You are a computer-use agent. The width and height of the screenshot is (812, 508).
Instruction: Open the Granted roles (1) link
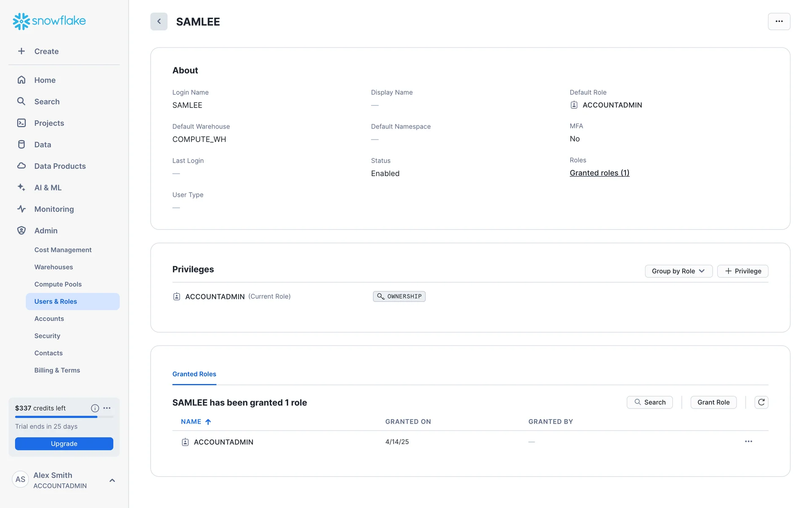(599, 173)
